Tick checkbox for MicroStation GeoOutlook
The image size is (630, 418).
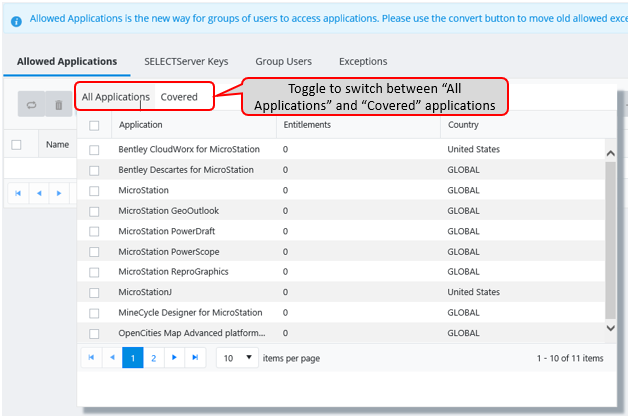94,211
